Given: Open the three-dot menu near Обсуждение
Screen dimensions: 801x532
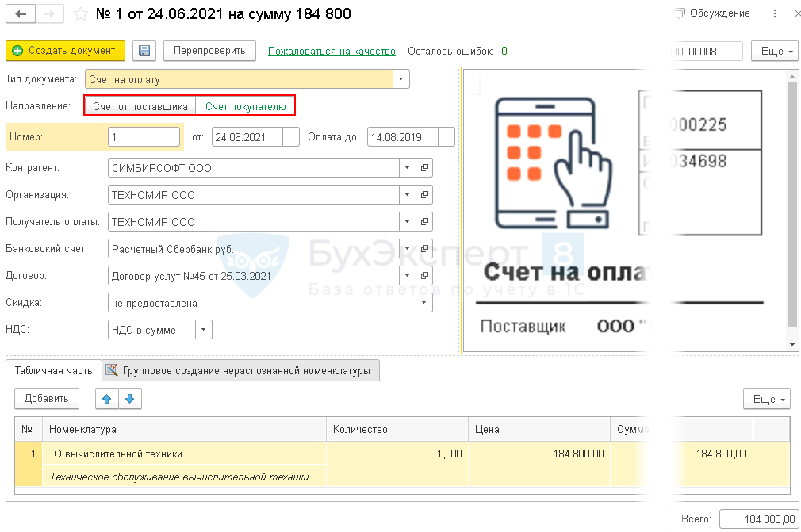Looking at the screenshot, I should pyautogui.click(x=775, y=13).
